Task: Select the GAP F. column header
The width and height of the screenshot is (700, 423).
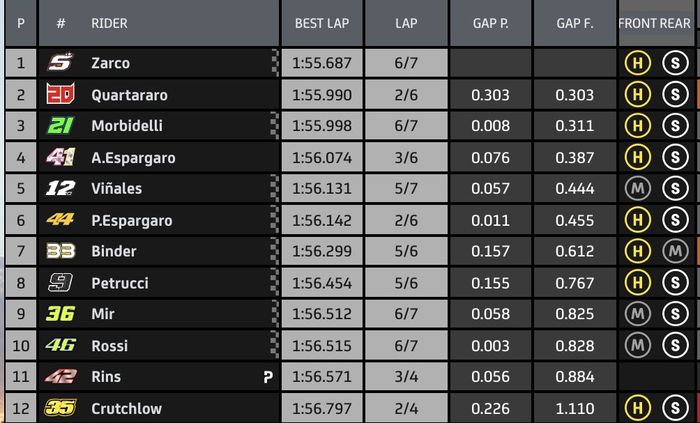Action: pyautogui.click(x=575, y=23)
